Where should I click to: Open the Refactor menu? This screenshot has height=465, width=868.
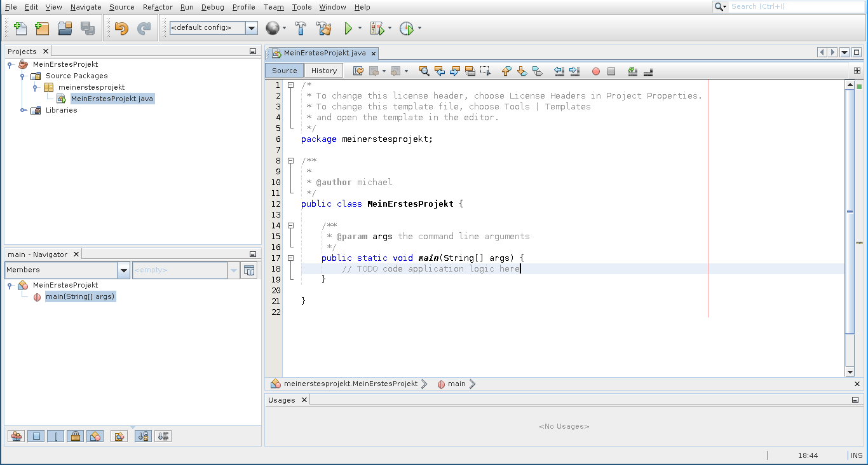pyautogui.click(x=158, y=7)
